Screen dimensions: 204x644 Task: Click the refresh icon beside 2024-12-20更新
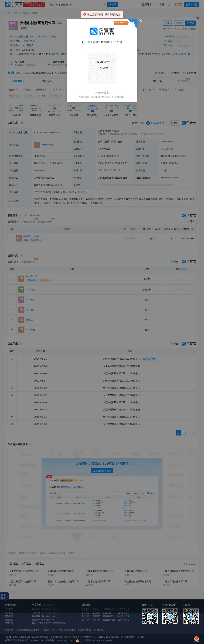point(176,29)
